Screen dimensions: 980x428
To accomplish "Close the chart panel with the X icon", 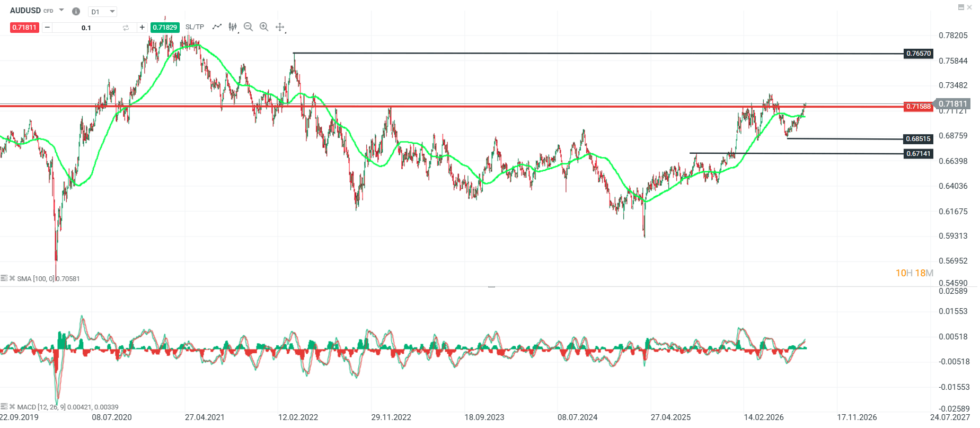I will point(969,7).
